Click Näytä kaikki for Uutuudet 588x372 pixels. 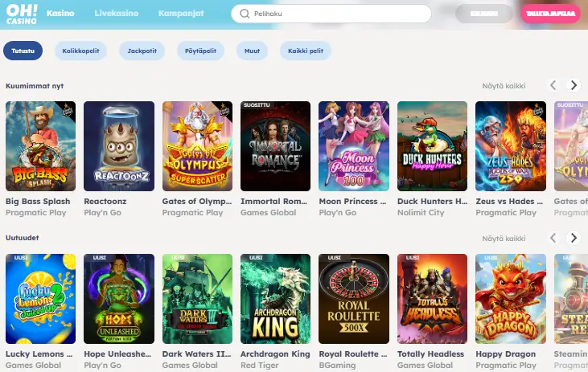[x=504, y=239]
